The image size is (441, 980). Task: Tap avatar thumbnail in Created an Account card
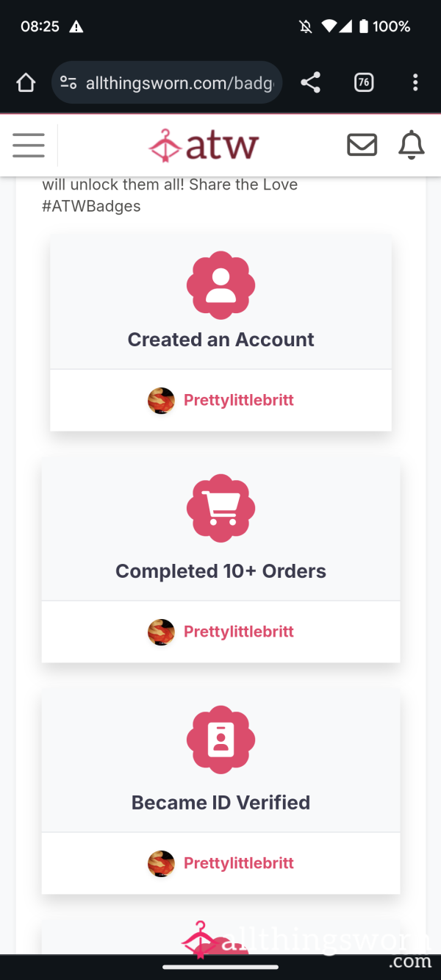click(161, 401)
